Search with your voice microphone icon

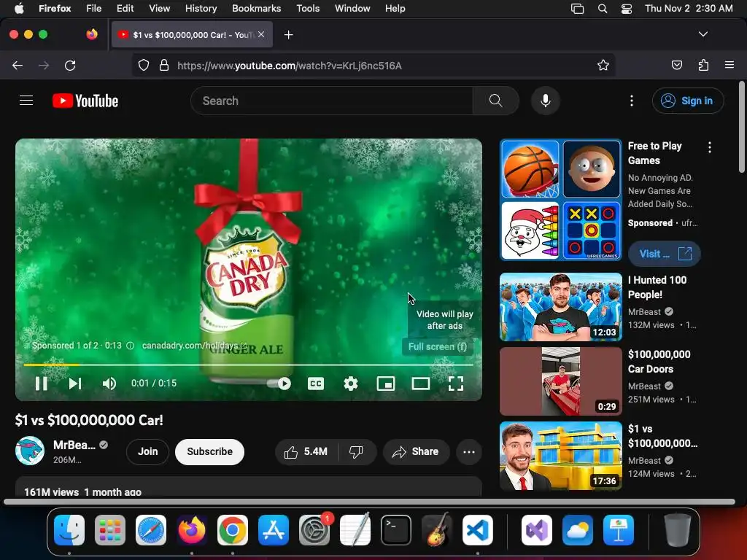pyautogui.click(x=546, y=101)
